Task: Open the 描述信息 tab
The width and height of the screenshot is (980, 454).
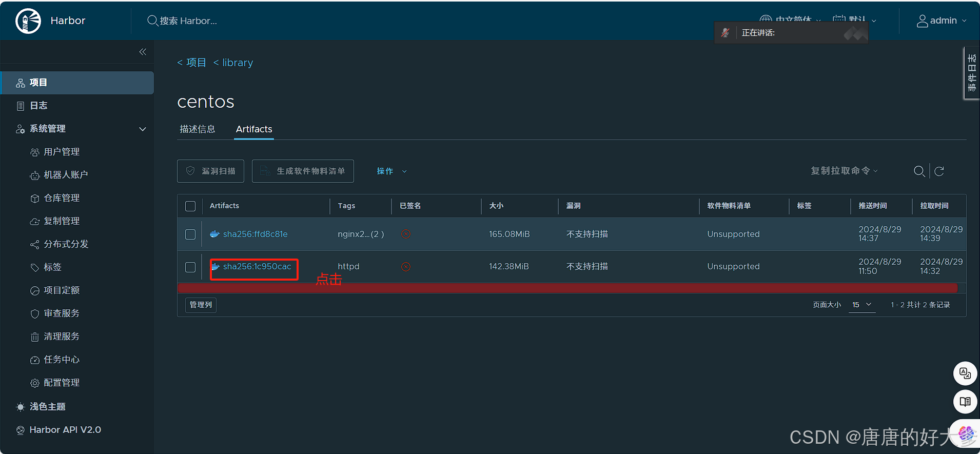Action: coord(198,129)
